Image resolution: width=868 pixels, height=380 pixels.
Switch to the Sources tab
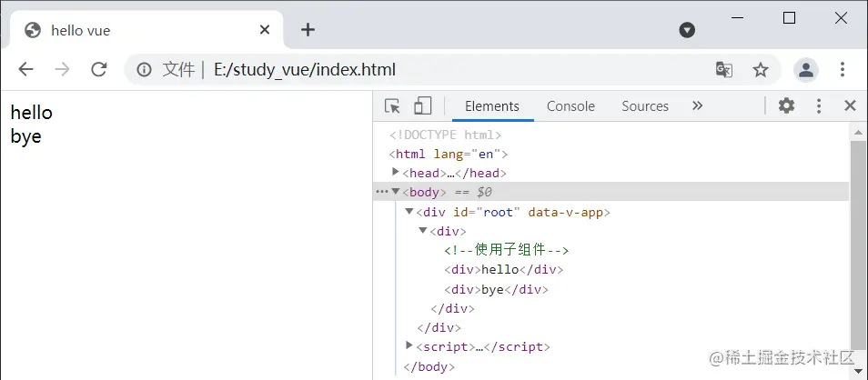coord(645,106)
